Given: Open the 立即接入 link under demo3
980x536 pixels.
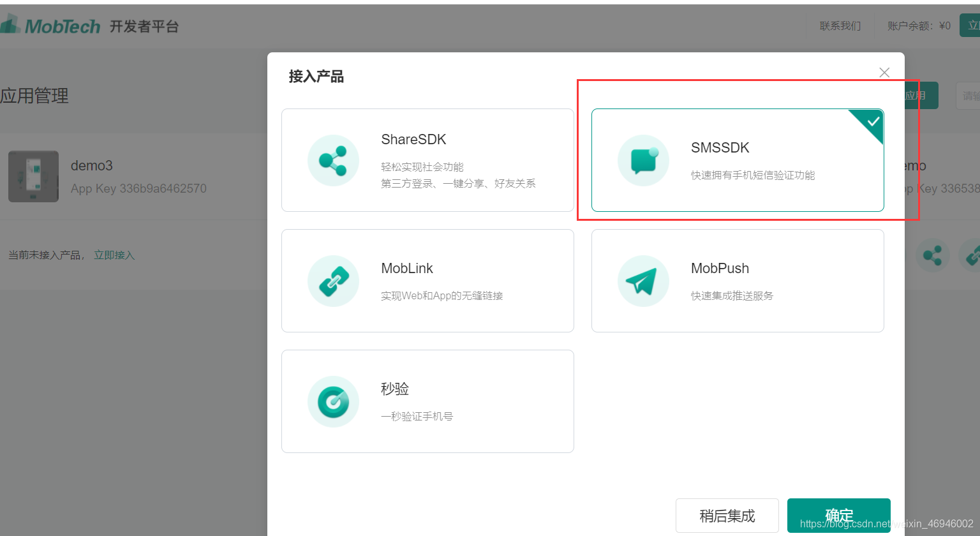Looking at the screenshot, I should point(114,255).
